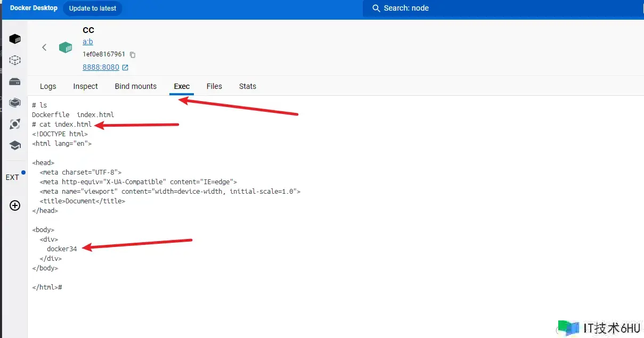This screenshot has height=338, width=644.
Task: Select the Files tab
Action: (214, 86)
